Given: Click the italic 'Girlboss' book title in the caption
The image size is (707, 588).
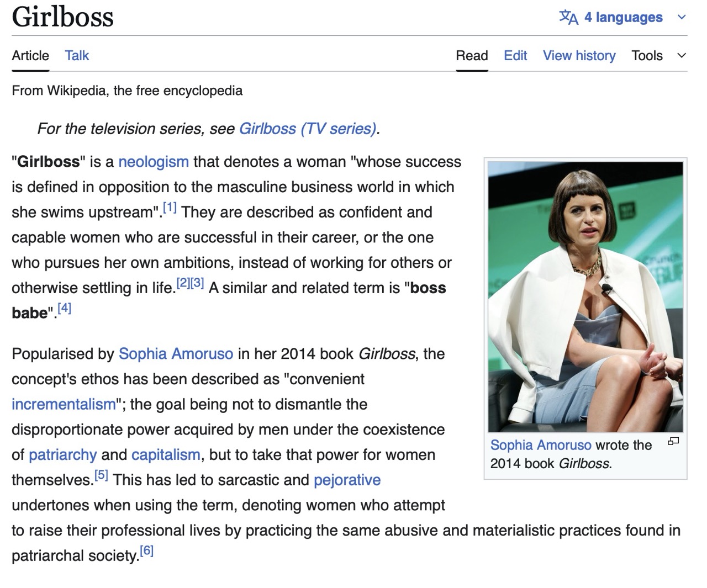Looking at the screenshot, I should (x=584, y=463).
